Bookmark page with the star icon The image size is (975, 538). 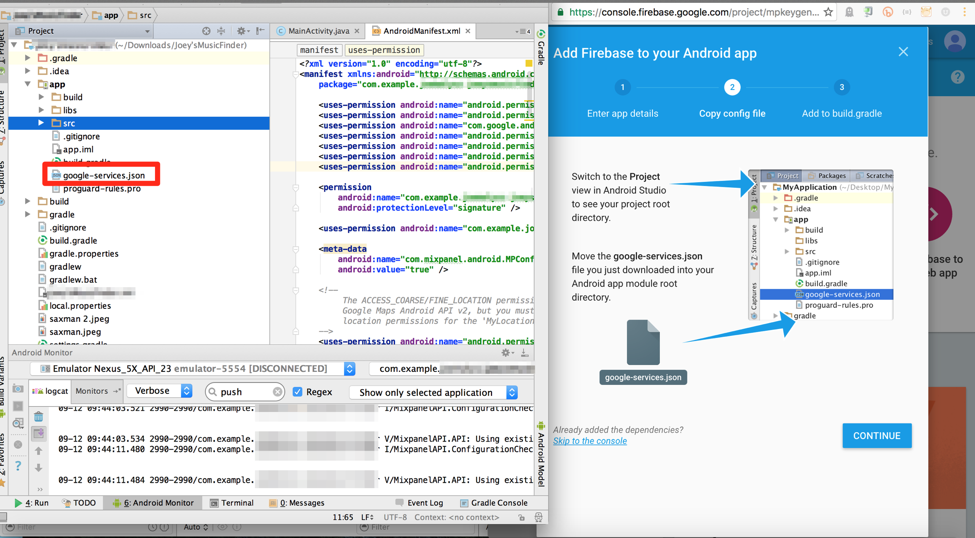[x=828, y=12]
